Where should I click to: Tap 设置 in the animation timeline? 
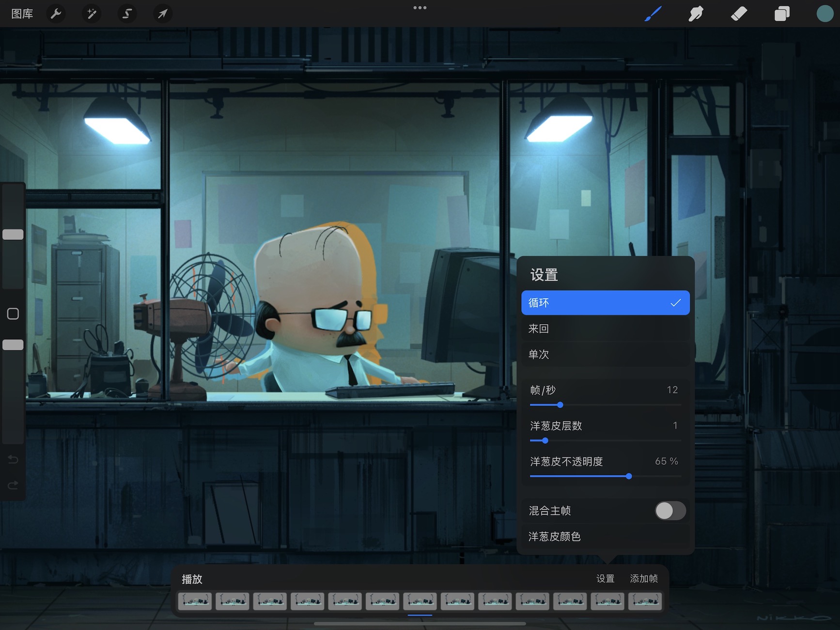click(x=606, y=579)
